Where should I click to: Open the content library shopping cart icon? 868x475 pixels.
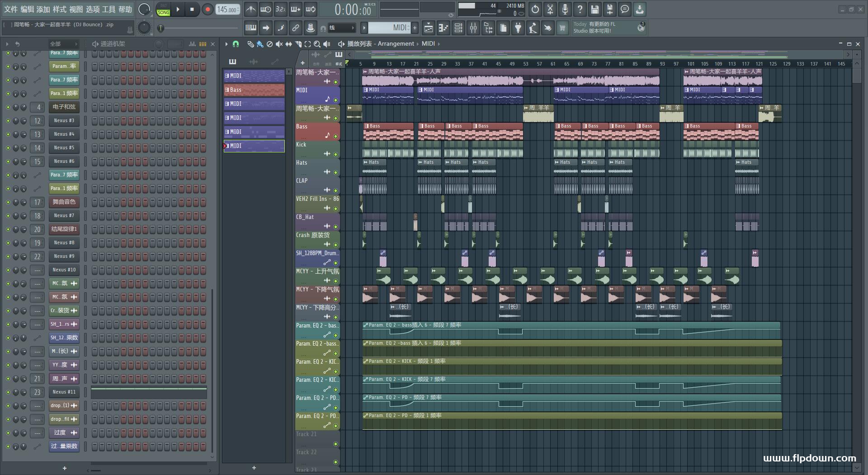coord(562,28)
